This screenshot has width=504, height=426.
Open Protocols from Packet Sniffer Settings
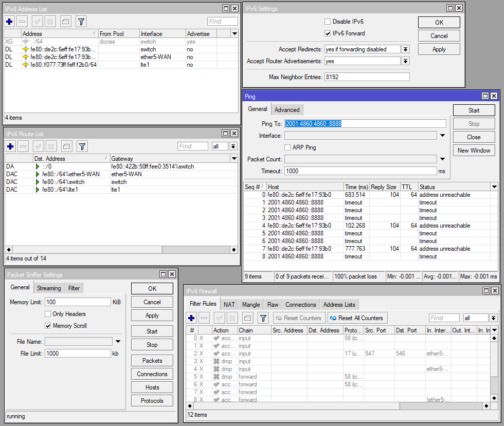pyautogui.click(x=152, y=400)
